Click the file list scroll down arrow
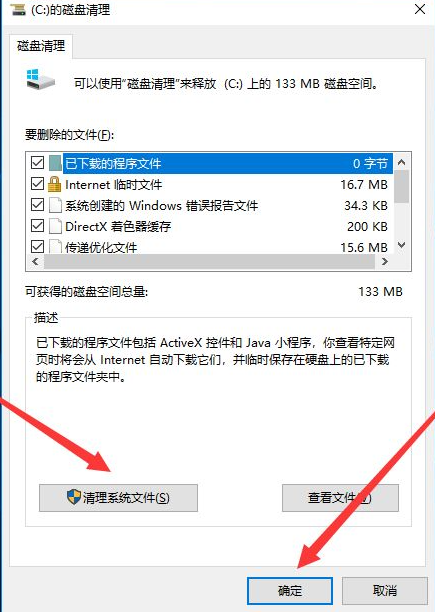435x612 pixels. tap(401, 245)
